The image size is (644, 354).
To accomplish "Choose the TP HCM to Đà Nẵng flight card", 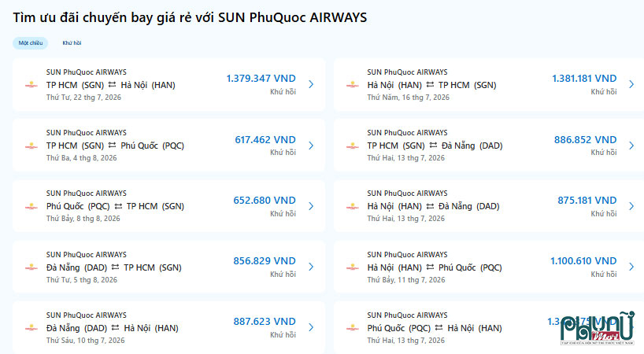I will point(489,146).
